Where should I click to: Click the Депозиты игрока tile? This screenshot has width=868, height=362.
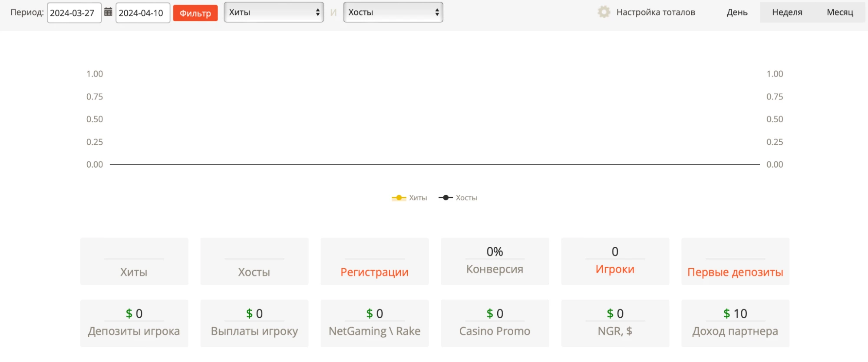coord(134,323)
